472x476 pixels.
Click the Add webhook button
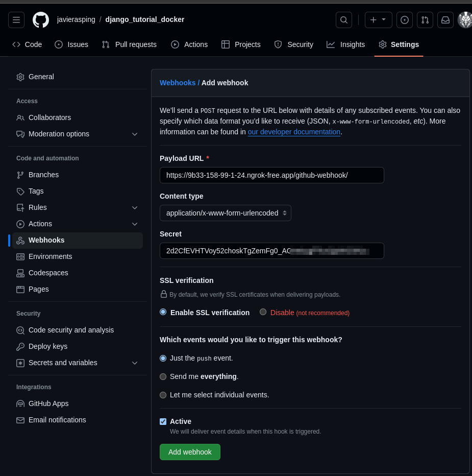(x=190, y=452)
